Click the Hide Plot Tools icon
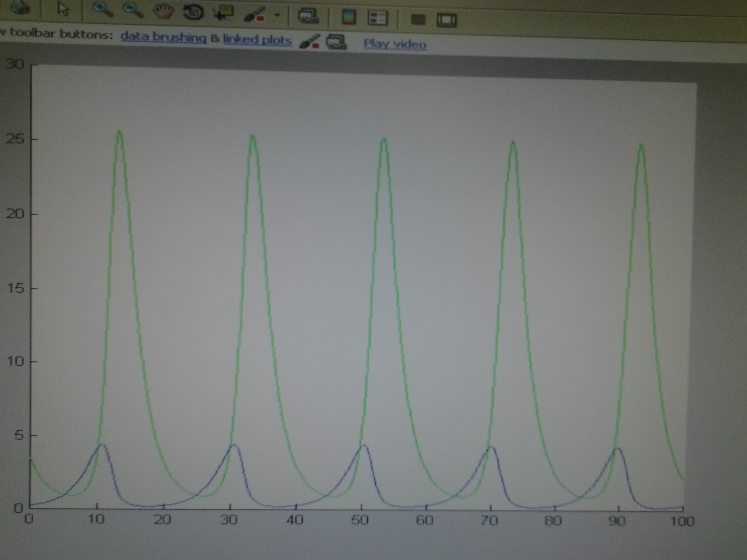 tap(418, 19)
